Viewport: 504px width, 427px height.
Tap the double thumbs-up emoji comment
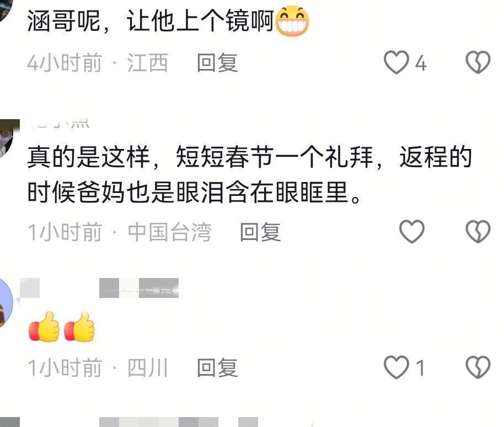pyautogui.click(x=62, y=327)
